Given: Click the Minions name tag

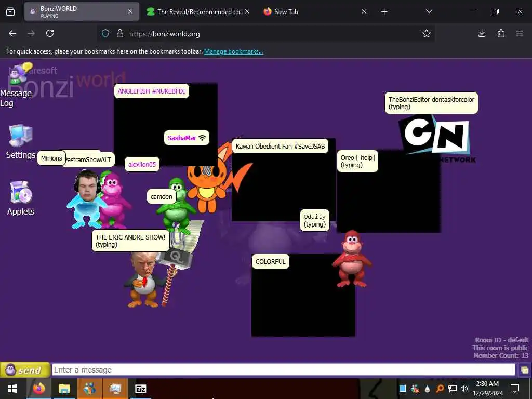Looking at the screenshot, I should click(x=51, y=158).
